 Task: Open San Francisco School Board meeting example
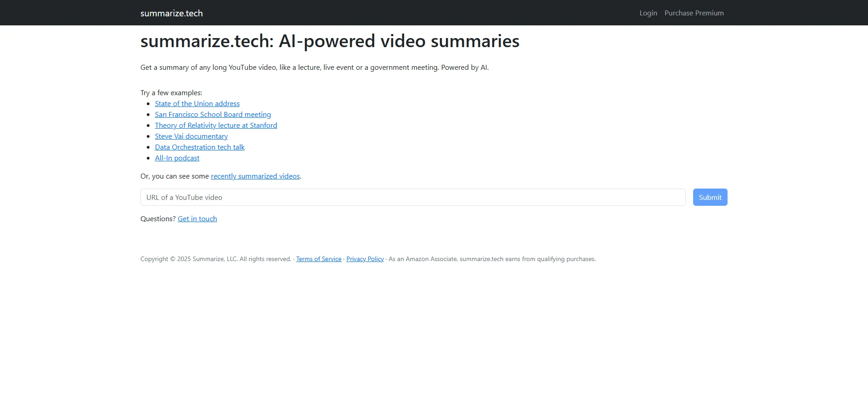(212, 115)
